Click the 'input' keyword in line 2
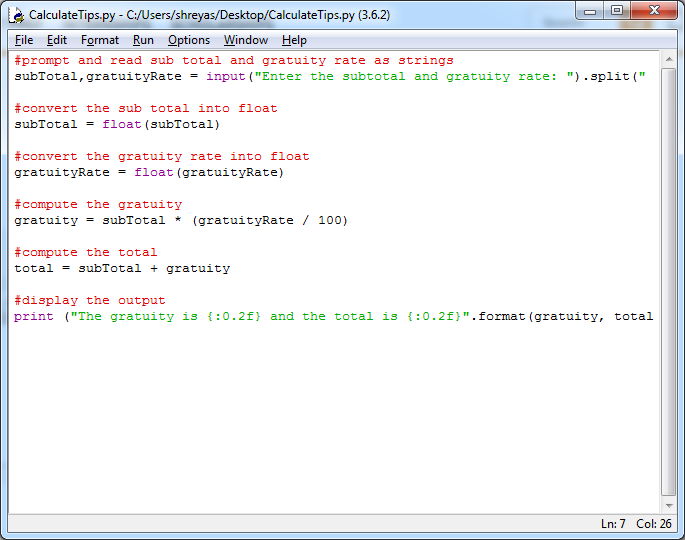 [x=225, y=76]
